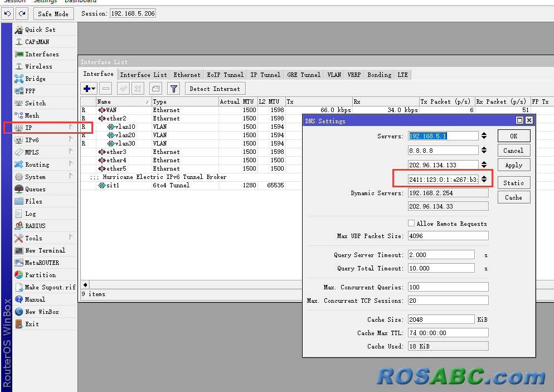Click the filter funnel icon
Viewport: 554px width, 392px height.
point(173,89)
